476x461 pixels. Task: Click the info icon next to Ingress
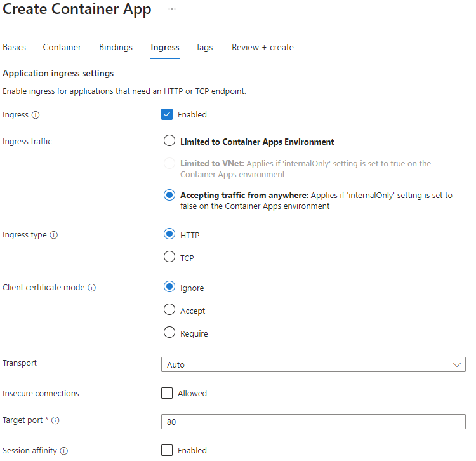pyautogui.click(x=36, y=115)
